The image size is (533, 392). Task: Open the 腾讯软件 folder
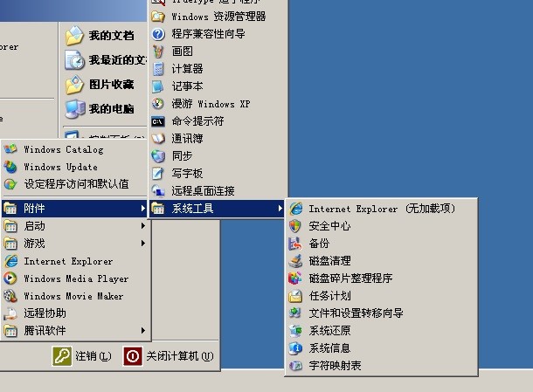[x=74, y=331]
